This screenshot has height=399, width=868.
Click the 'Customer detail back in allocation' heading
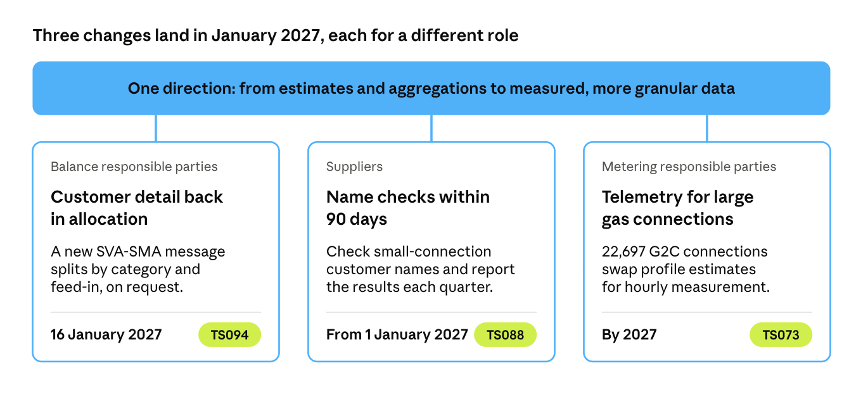pyautogui.click(x=137, y=208)
